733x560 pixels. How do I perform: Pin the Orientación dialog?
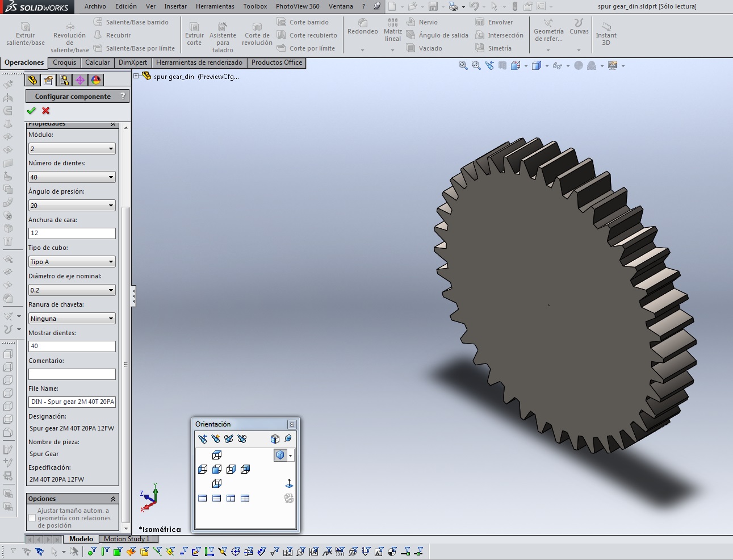tap(288, 439)
